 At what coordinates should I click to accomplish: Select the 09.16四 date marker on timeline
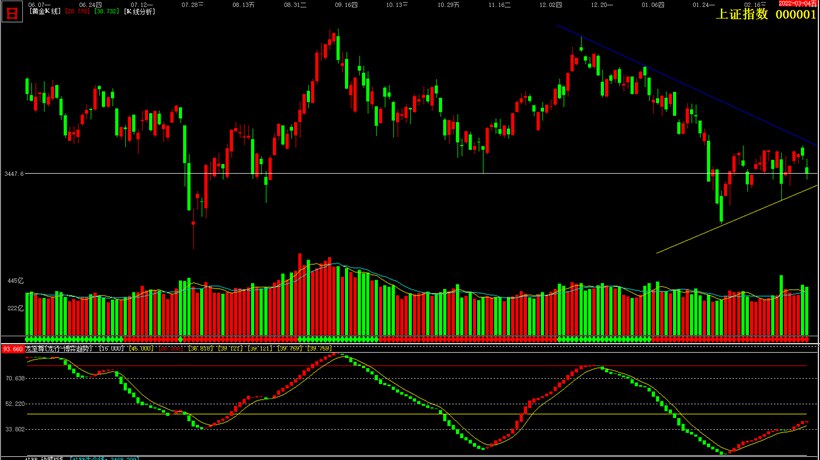347,5
